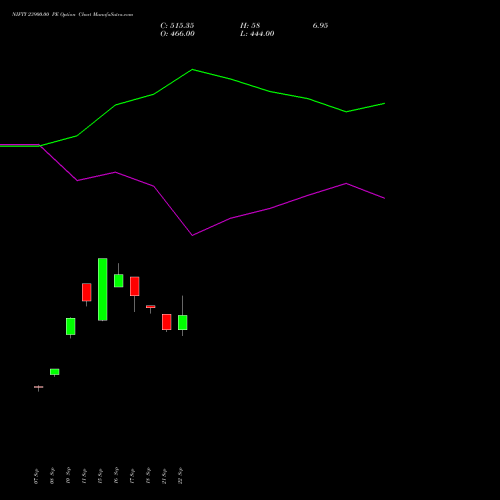This screenshot has height=500, width=500.
Task: Click the 6.95 value in header
Action: [320, 26]
